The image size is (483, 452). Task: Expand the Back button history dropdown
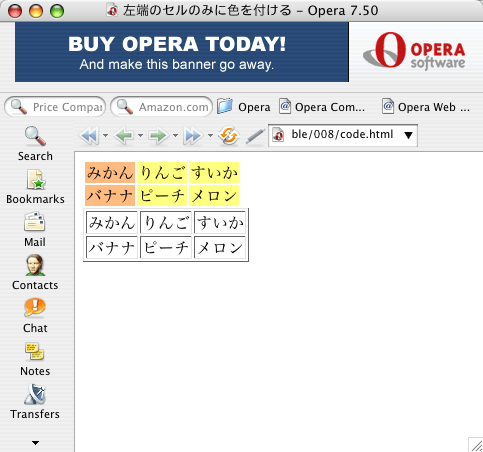[x=140, y=135]
